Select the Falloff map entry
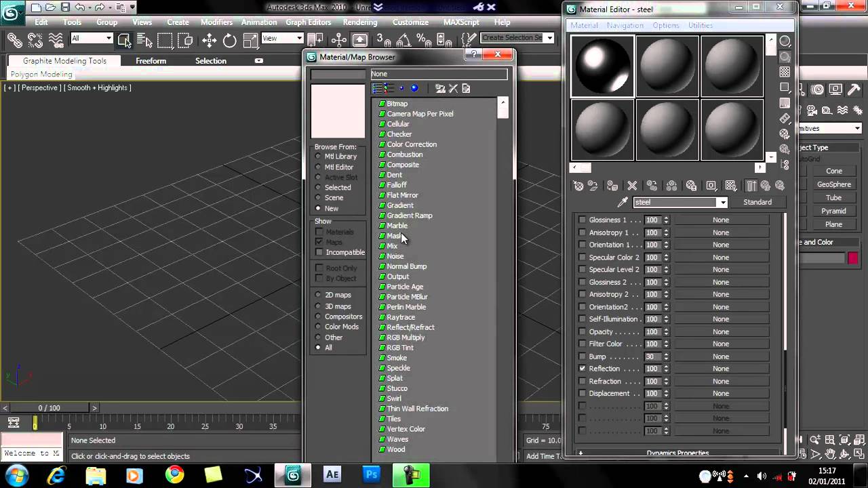The image size is (868, 488). pyautogui.click(x=397, y=185)
